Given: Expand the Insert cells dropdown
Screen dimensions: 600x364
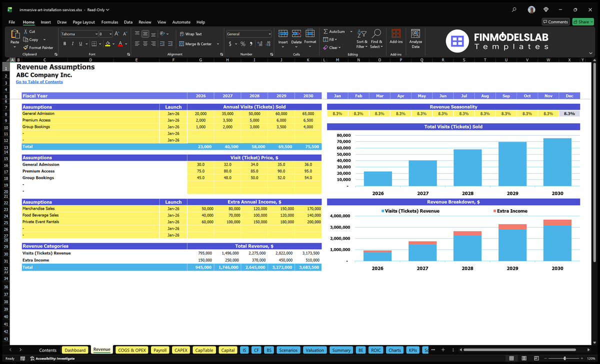Looking at the screenshot, I should tap(283, 47).
